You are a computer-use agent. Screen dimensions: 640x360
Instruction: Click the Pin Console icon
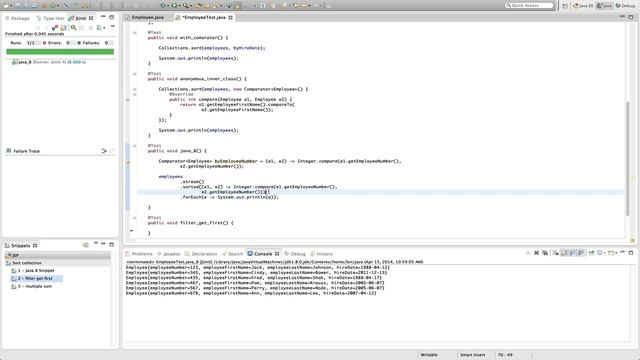tap(591, 253)
